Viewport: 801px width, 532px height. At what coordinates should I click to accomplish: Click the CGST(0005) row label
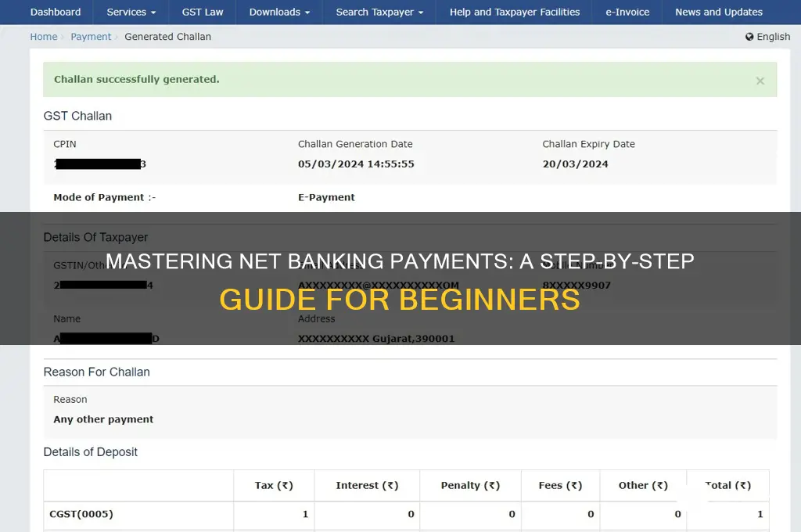tap(81, 514)
